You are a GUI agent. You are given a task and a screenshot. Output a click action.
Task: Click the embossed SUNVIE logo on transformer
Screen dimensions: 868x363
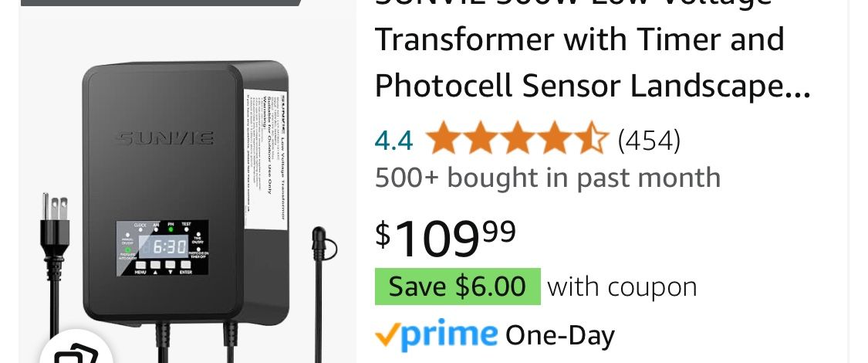[164, 139]
